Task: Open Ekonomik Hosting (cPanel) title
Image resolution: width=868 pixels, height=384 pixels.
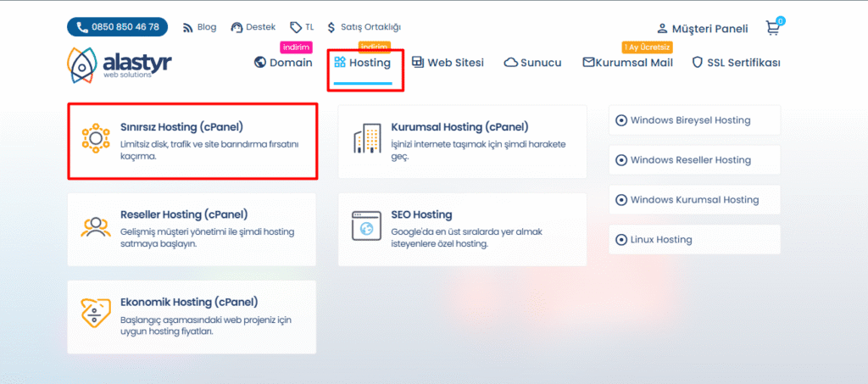Action: tap(189, 302)
